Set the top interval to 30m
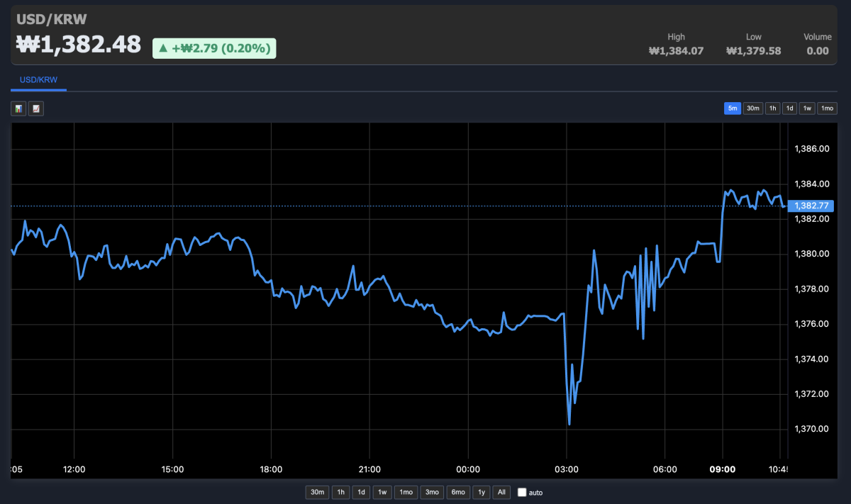 coord(752,108)
